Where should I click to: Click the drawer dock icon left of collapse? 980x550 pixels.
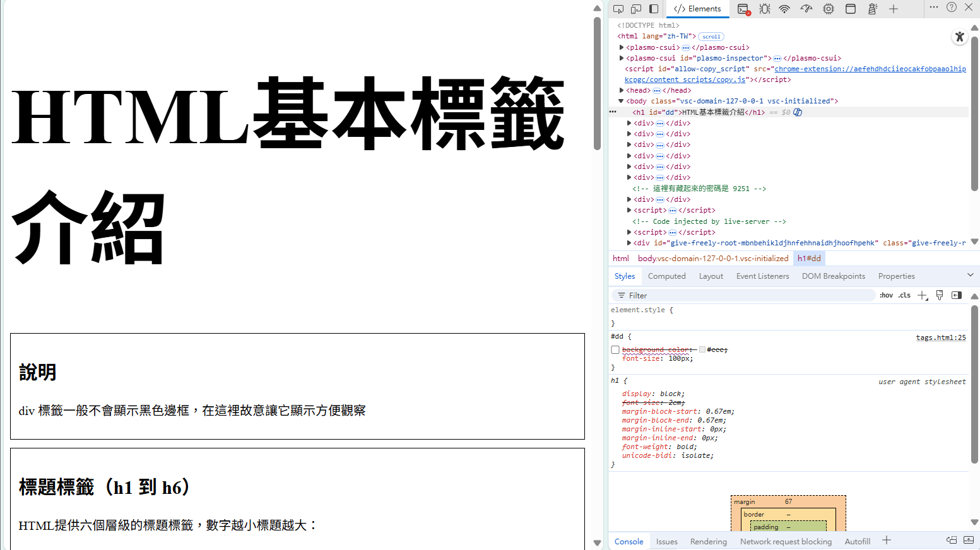coord(952,540)
